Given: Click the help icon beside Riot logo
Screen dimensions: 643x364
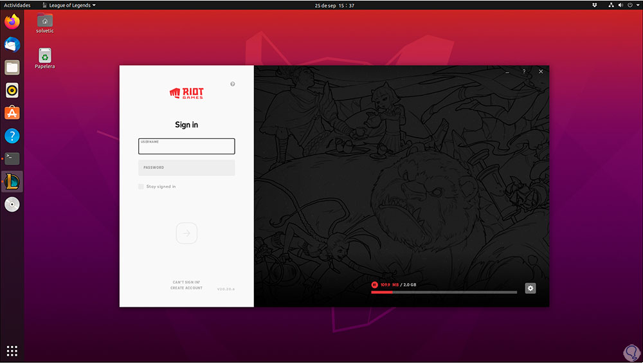Looking at the screenshot, I should point(233,84).
